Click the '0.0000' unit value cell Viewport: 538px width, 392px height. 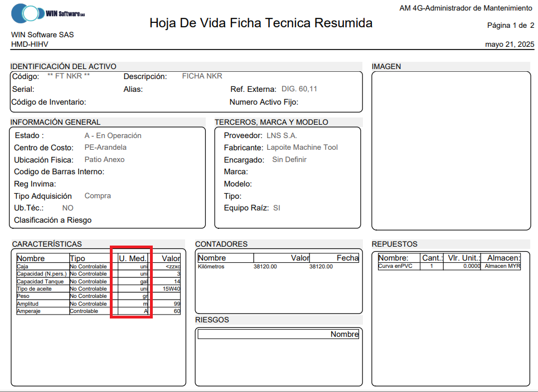[x=472, y=266]
